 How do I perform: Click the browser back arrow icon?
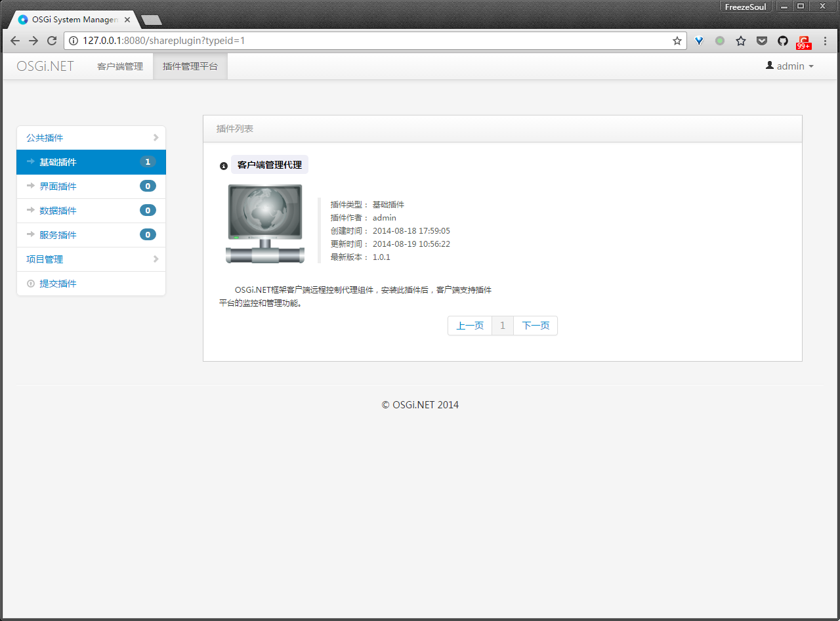15,41
